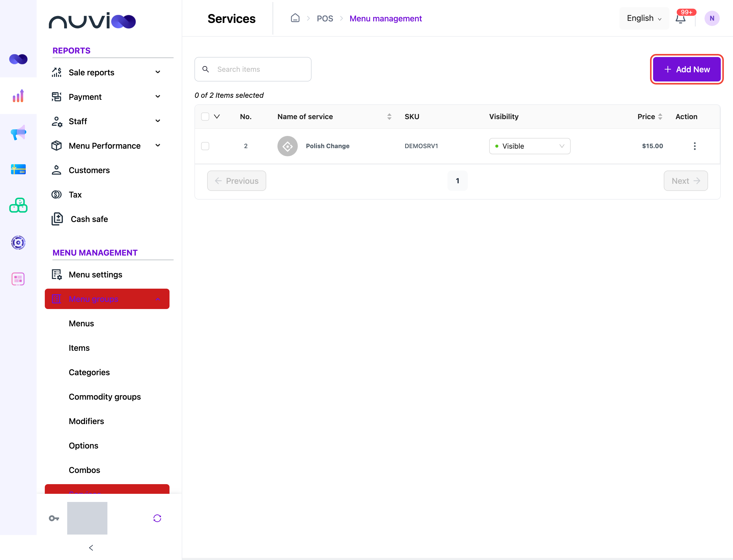Click the nuvi infinity logo in rail
The image size is (733, 560).
[18, 59]
